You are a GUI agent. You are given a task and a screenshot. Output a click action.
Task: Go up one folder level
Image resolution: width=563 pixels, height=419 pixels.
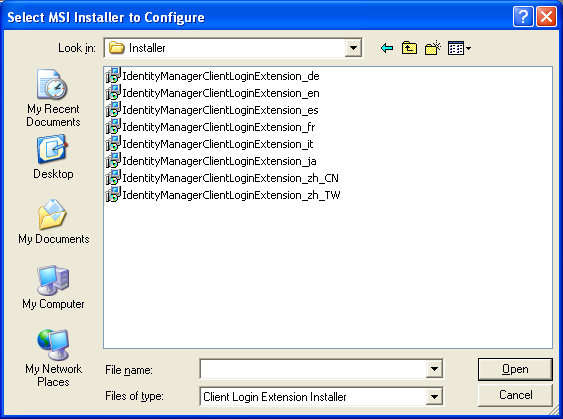click(x=409, y=48)
